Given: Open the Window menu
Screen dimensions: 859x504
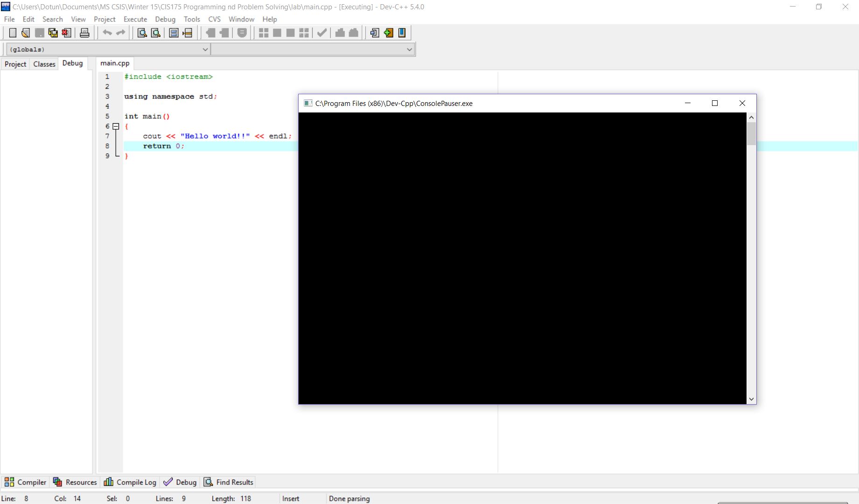Looking at the screenshot, I should click(x=241, y=19).
